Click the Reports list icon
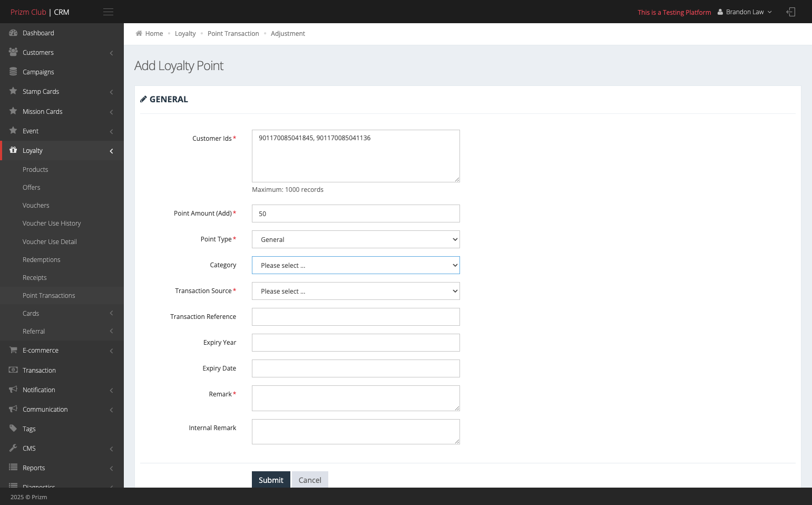 tap(13, 468)
